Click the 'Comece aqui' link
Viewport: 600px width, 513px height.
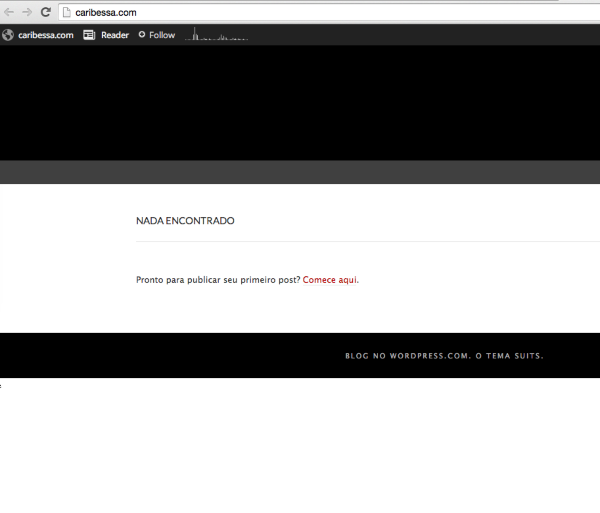[329, 280]
